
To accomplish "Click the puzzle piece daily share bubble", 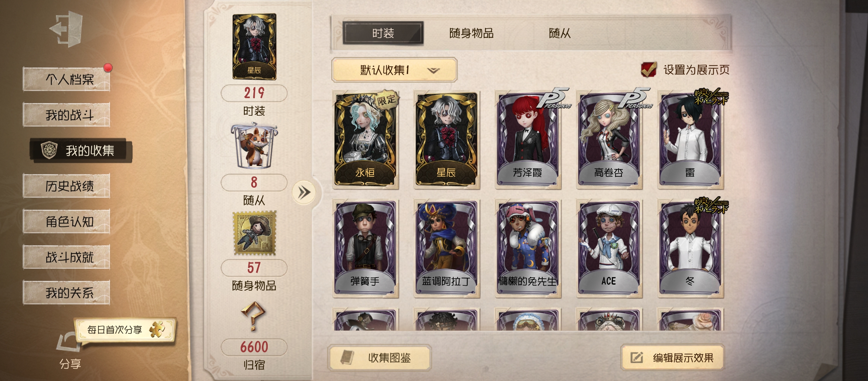I will point(126,329).
